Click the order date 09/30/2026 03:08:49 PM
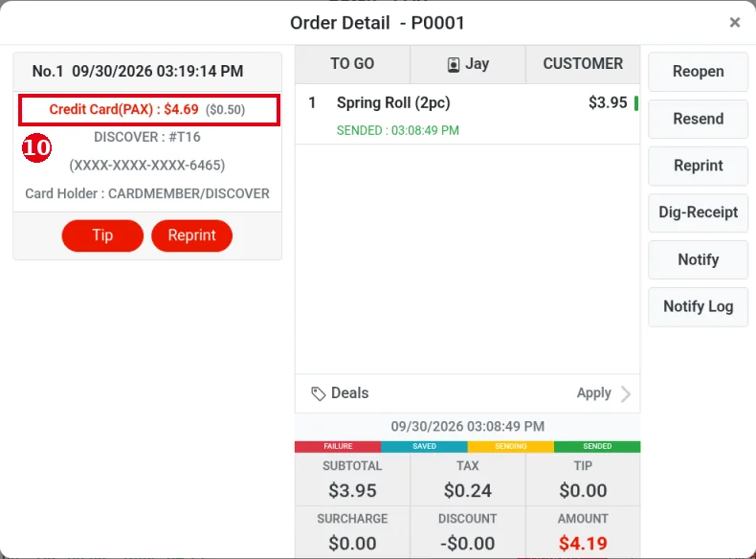Screen dimensions: 756x559 (468, 426)
